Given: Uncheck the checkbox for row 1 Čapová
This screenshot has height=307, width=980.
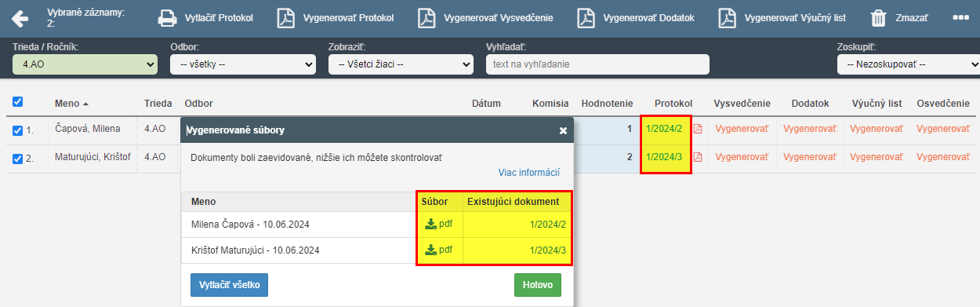Looking at the screenshot, I should [18, 130].
